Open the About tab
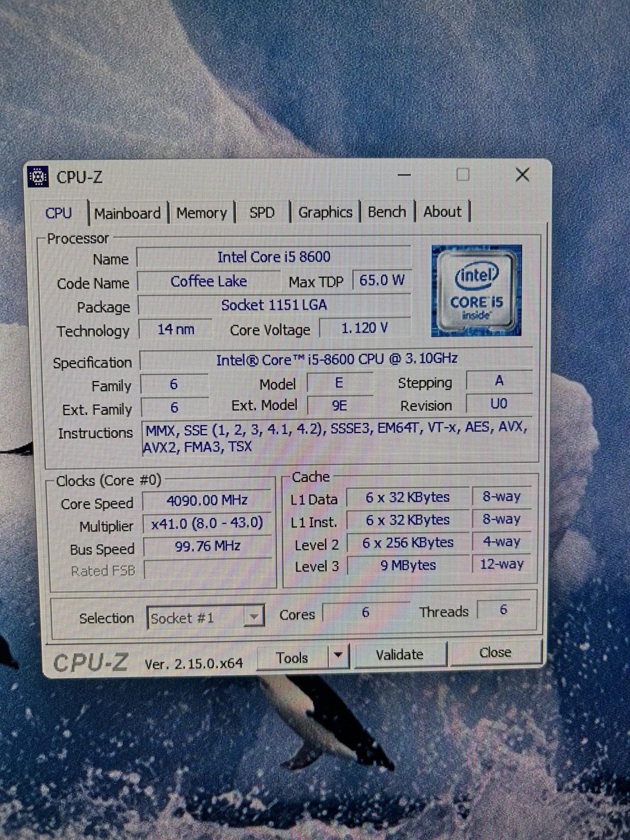This screenshot has height=840, width=630. coord(443,212)
